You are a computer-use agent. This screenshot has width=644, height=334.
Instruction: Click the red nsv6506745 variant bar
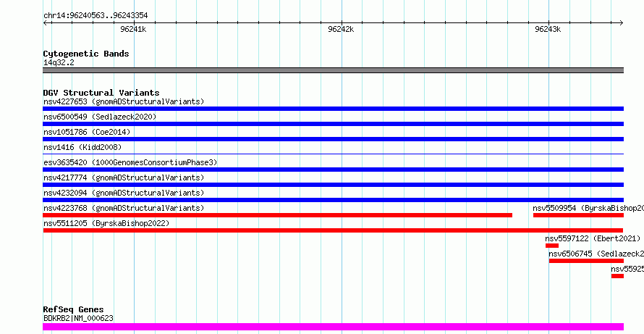(x=587, y=261)
